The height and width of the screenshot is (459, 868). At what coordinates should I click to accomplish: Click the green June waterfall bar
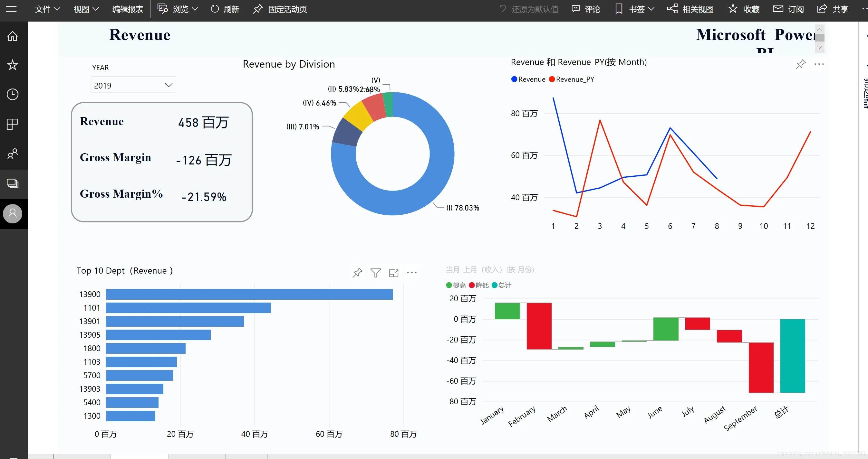coord(665,329)
